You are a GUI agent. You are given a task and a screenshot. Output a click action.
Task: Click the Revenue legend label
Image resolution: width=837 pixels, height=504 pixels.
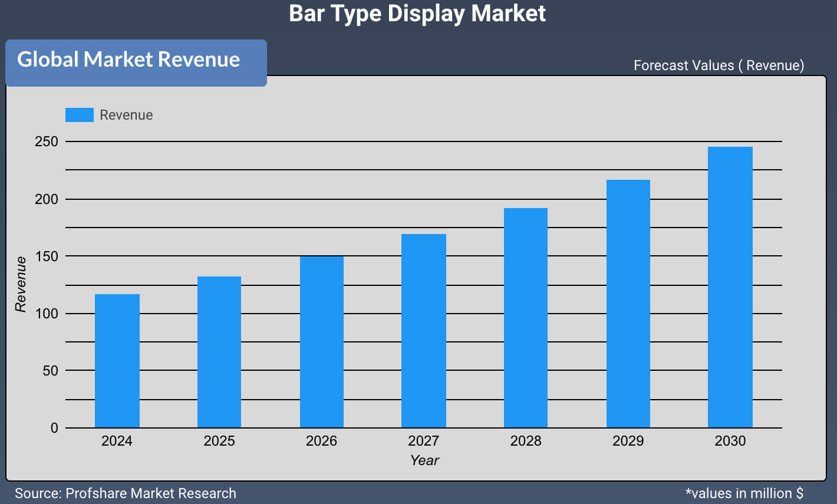[x=126, y=115]
